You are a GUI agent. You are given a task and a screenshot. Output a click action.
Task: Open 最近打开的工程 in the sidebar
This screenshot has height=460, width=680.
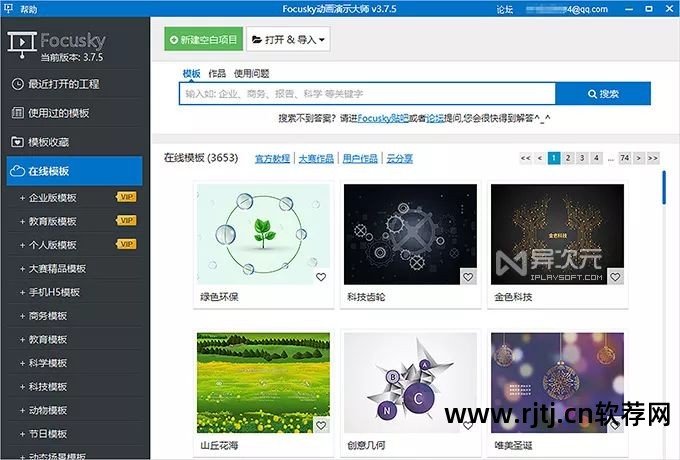coord(75,84)
